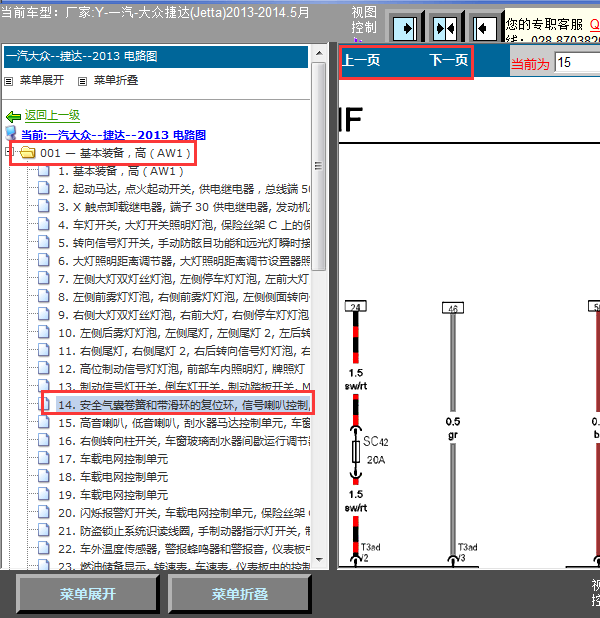The width and height of the screenshot is (600, 618).
Task: Select 001 — 基本装备，高 (AW1) folder
Action: (116, 153)
